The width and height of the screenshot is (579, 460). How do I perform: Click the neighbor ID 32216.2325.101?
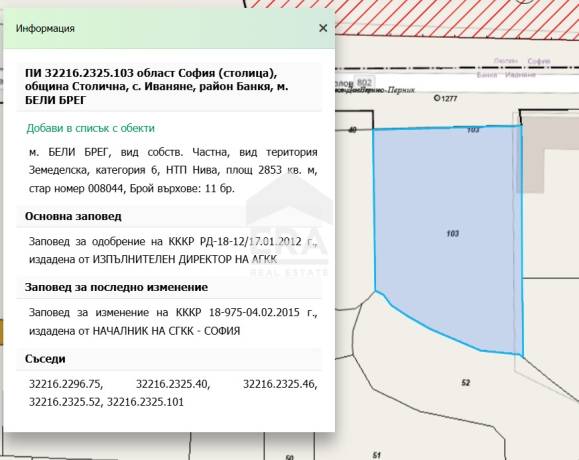point(145,402)
